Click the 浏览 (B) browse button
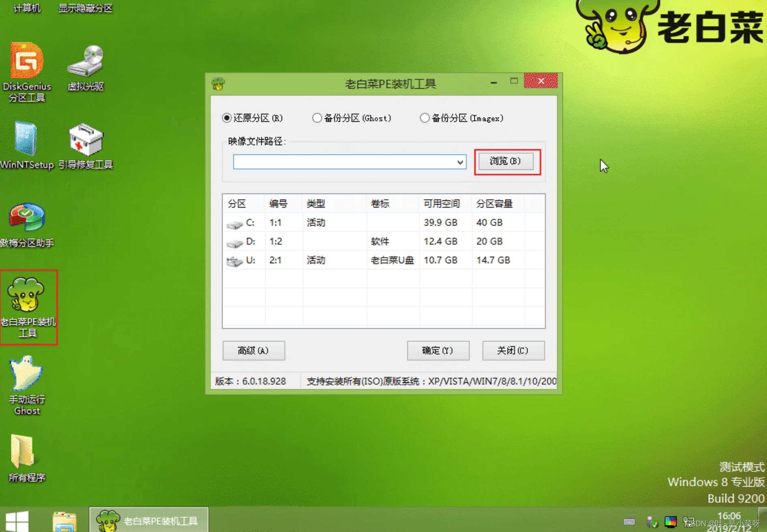The image size is (767, 532). tap(506, 161)
